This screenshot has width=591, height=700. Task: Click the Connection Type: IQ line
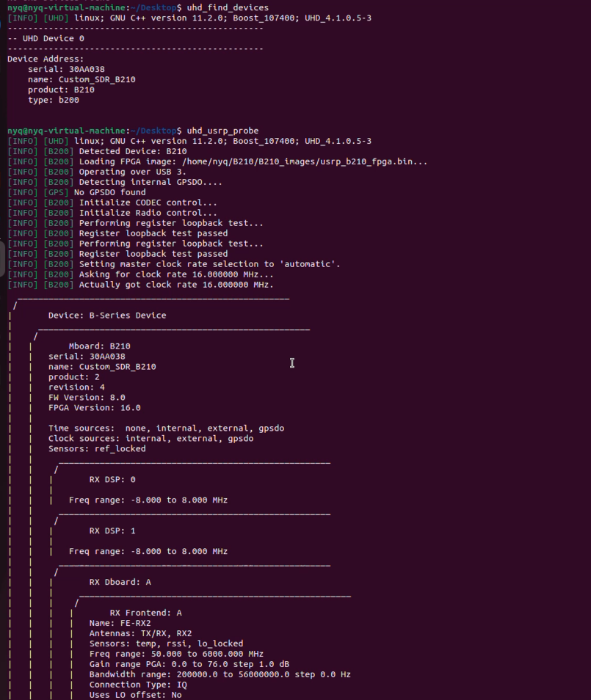point(138,685)
